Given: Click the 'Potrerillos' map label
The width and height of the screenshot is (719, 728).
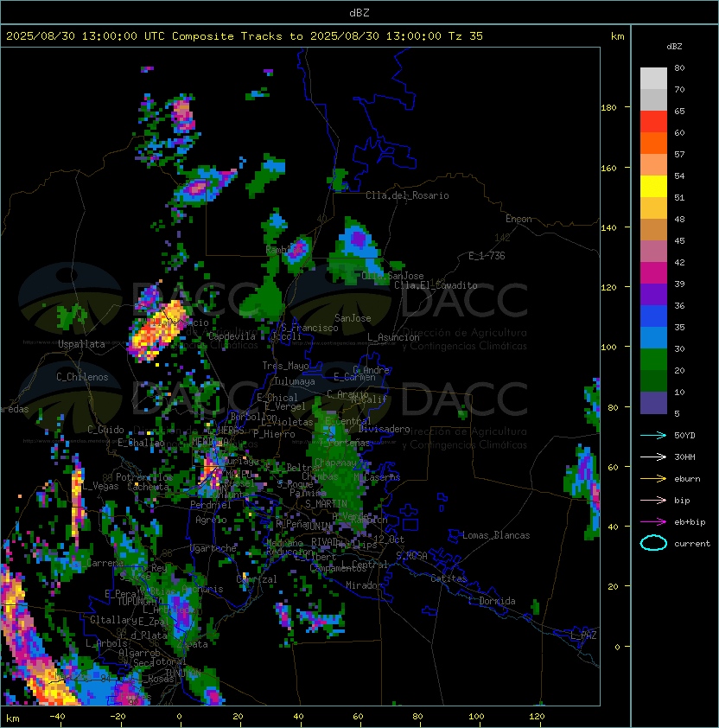Looking at the screenshot, I should 144,477.
